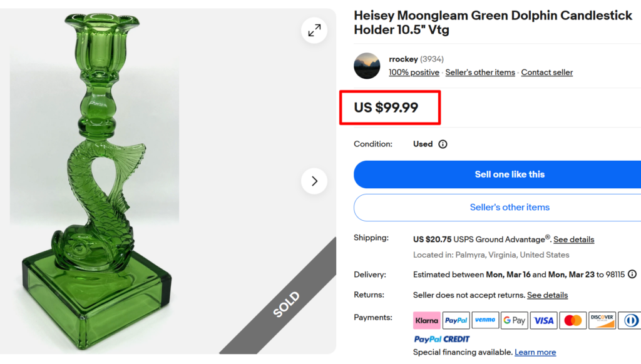This screenshot has height=364, width=641.
Task: Expand the candlestick photo to fullscreen
Action: pos(314,30)
